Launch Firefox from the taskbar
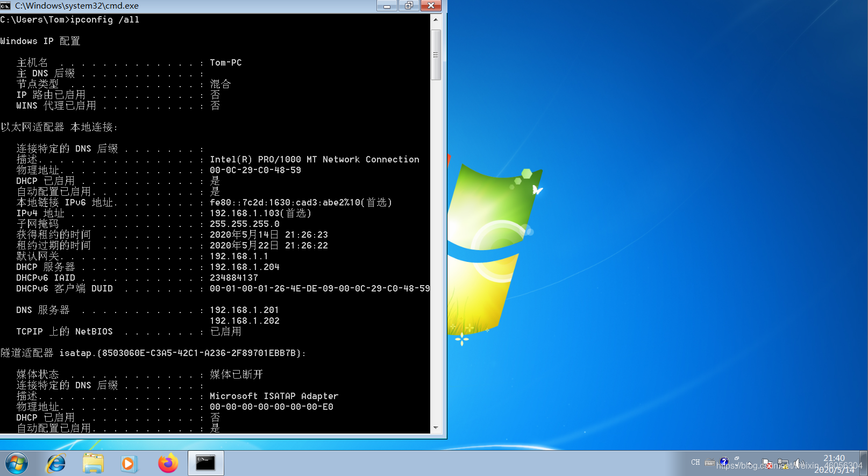 (x=168, y=463)
